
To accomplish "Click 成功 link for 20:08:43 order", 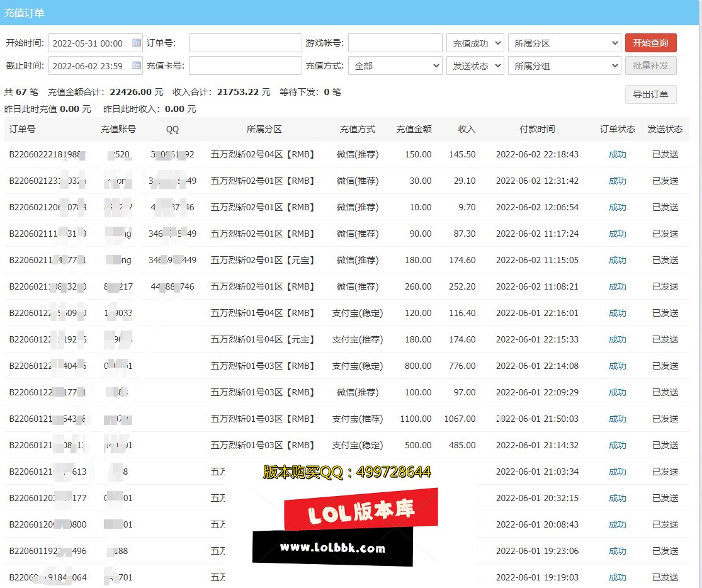I will click(618, 524).
